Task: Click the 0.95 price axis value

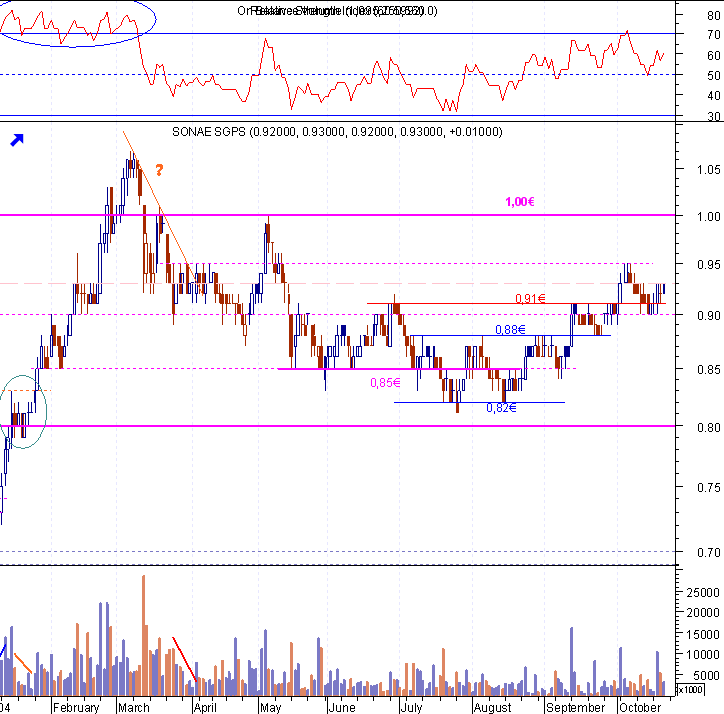Action: tap(709, 265)
